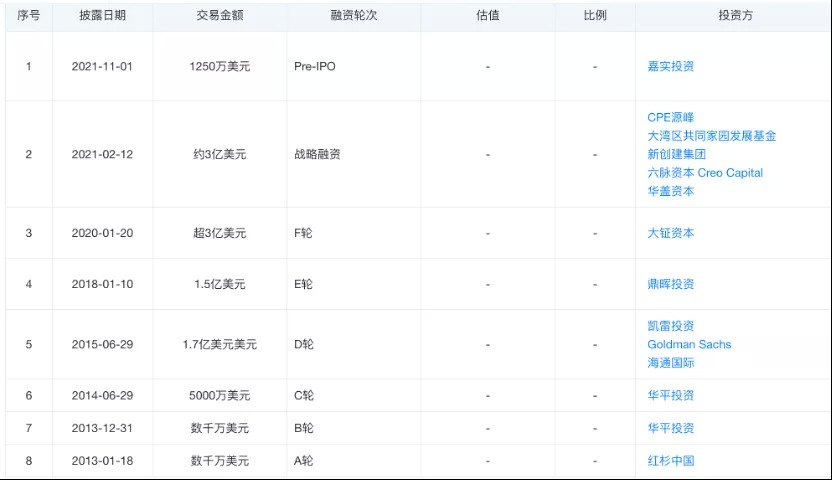The height and width of the screenshot is (480, 832).
Task: Click 数千万美元 in the A轮 row
Action: (x=220, y=461)
